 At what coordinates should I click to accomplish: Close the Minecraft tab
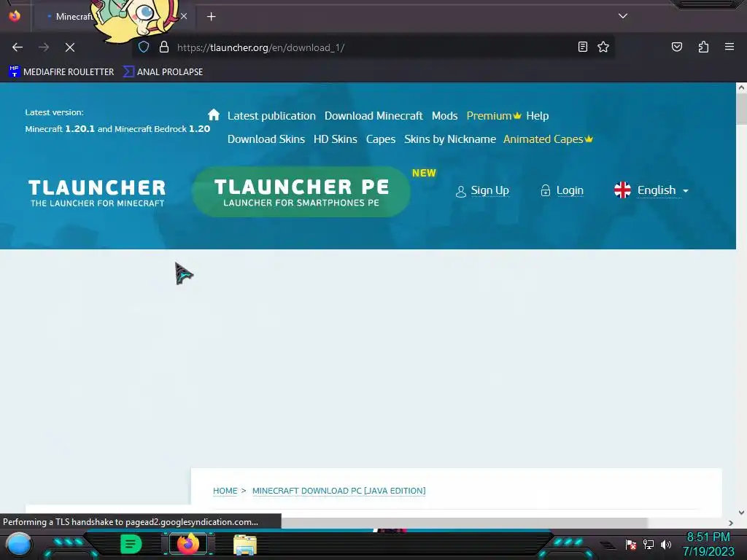coord(184,17)
